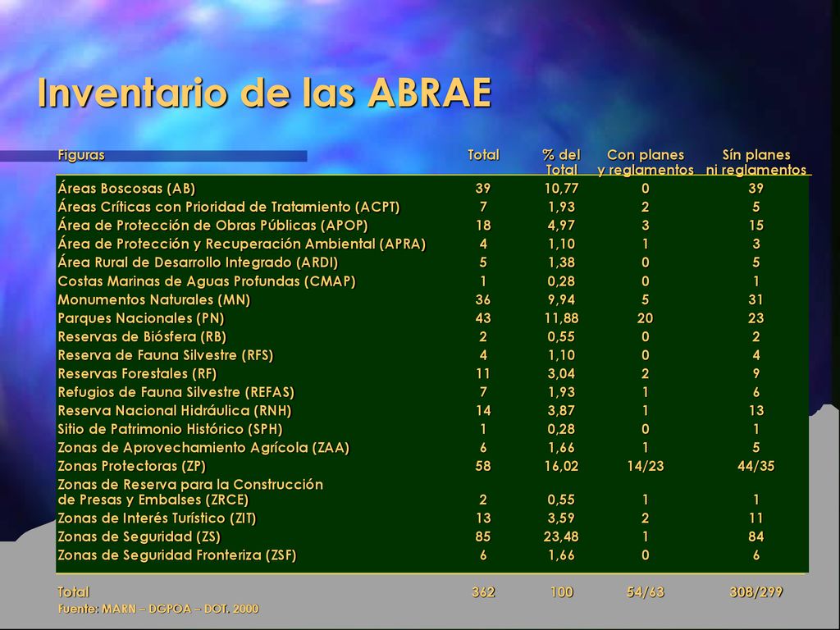Click the row label 'Áreas Boscosas (AB)'

(x=126, y=189)
